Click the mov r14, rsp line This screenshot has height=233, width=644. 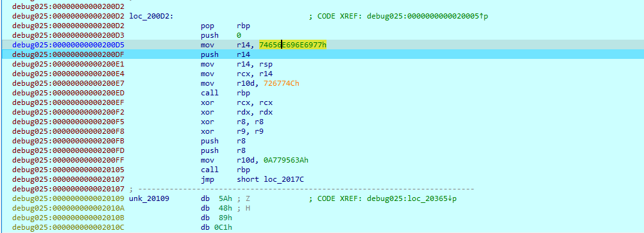tap(237, 65)
